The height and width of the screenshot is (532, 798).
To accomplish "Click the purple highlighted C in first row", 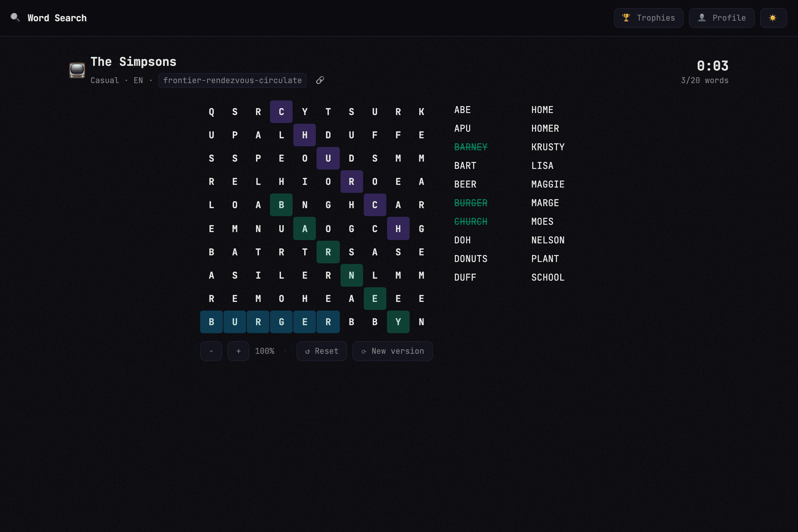I will (281, 112).
